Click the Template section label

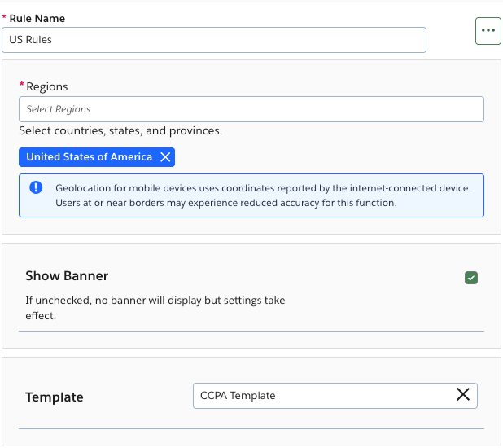point(55,397)
